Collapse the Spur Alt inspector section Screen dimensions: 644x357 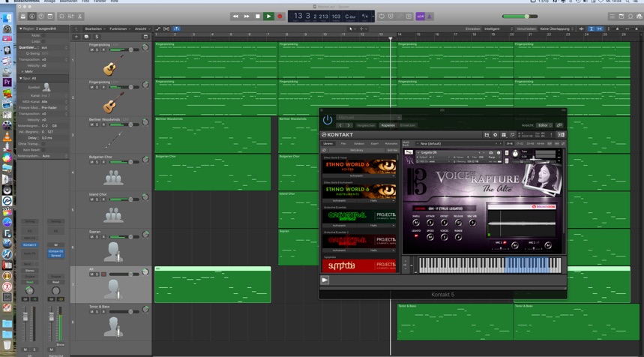click(x=21, y=78)
